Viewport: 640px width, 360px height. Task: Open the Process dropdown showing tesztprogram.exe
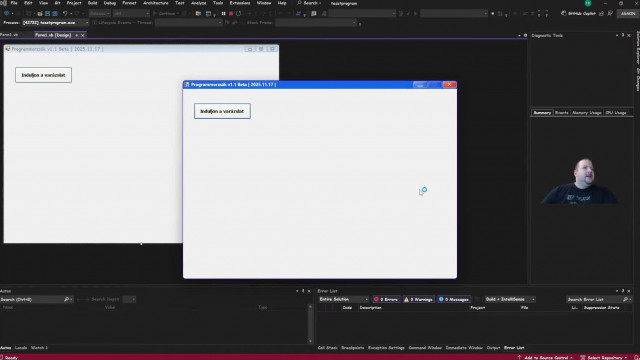point(56,23)
